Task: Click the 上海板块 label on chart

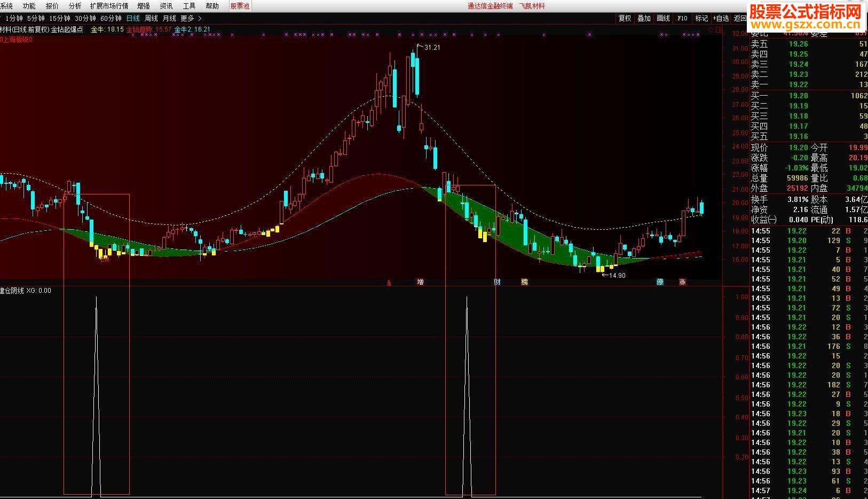Action: [16, 40]
